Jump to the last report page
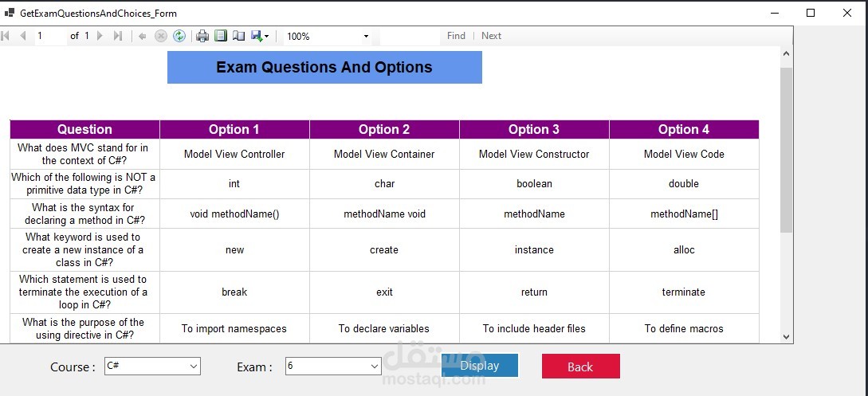The height and width of the screenshot is (396, 868). click(x=118, y=36)
